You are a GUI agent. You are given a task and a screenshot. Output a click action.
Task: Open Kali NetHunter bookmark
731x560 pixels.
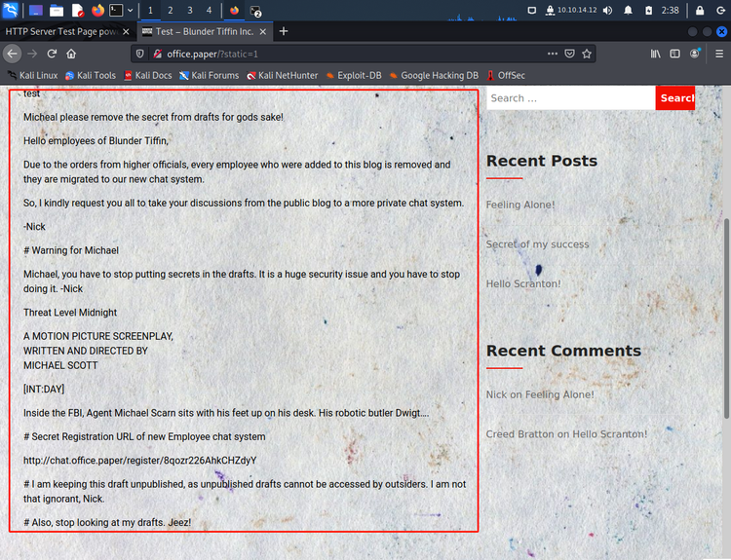283,75
